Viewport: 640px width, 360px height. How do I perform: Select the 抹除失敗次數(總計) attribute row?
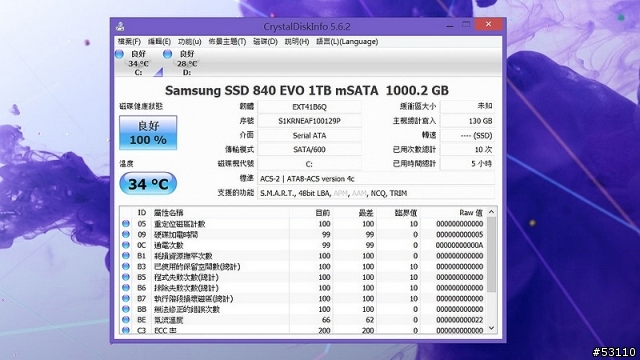point(303,288)
